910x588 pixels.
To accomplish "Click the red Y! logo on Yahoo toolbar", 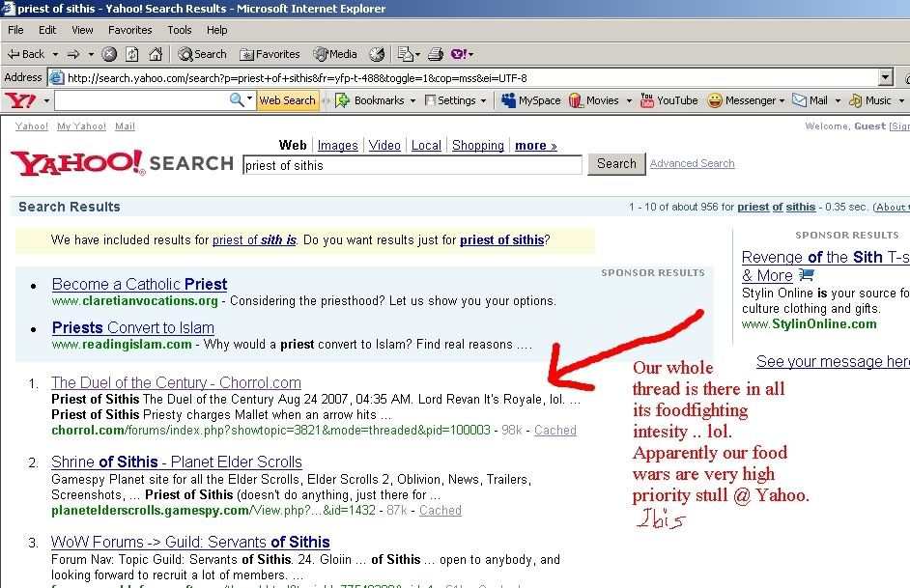I will [x=21, y=100].
